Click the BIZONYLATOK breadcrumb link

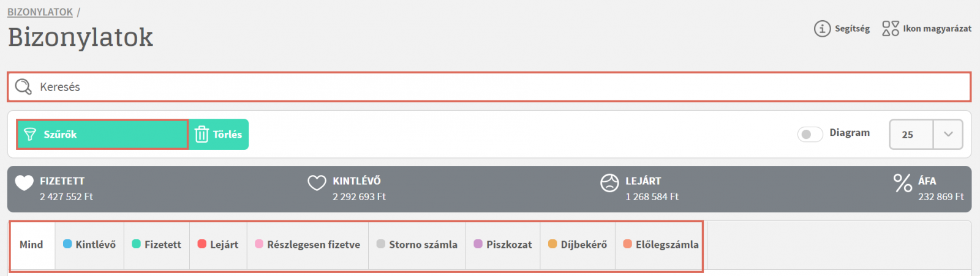(40, 12)
